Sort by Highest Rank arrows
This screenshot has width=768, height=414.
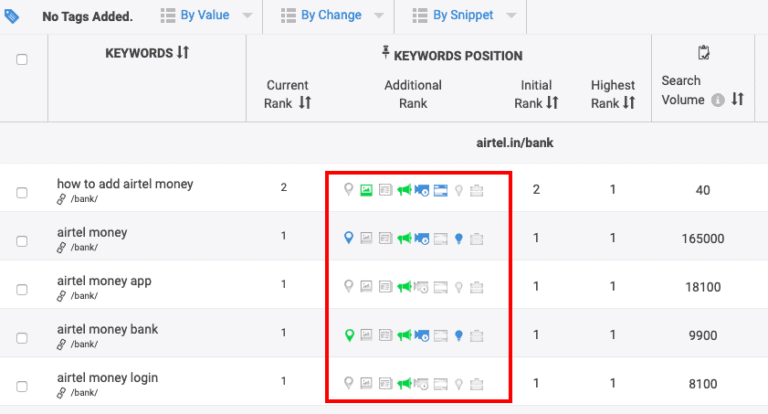629,102
